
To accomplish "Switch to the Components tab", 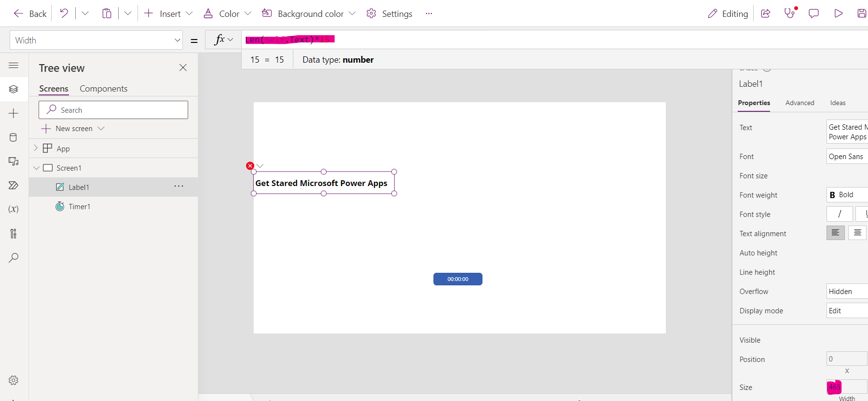I will click(104, 89).
